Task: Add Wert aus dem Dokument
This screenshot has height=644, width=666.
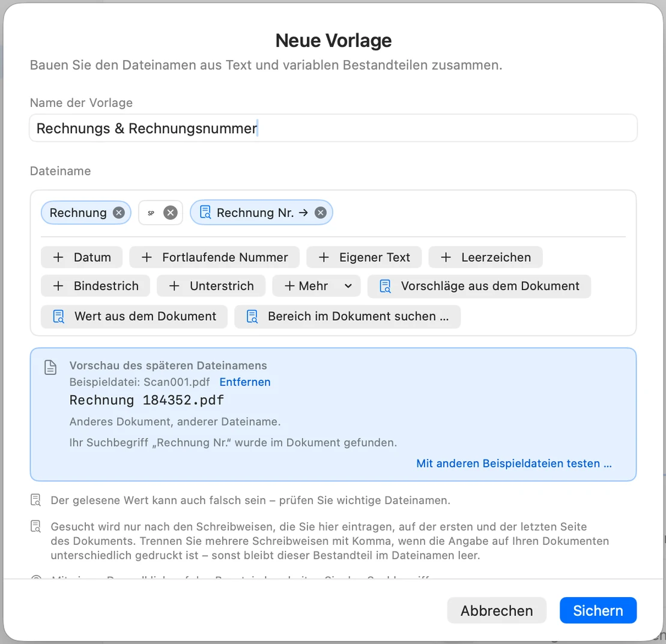Action: point(134,317)
